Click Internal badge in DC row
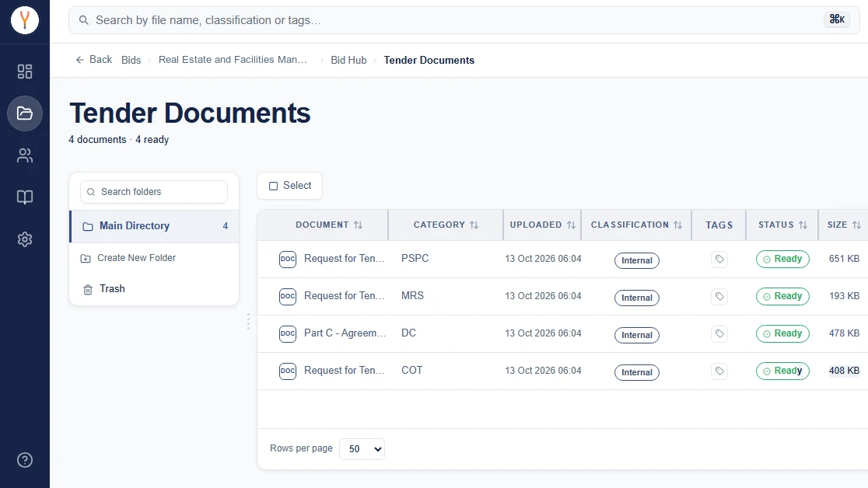868x488 pixels. (636, 335)
